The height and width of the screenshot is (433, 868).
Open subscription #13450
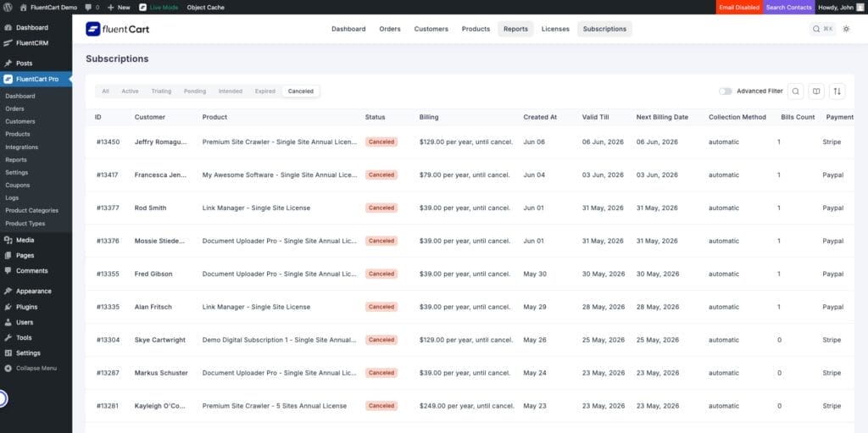point(108,142)
